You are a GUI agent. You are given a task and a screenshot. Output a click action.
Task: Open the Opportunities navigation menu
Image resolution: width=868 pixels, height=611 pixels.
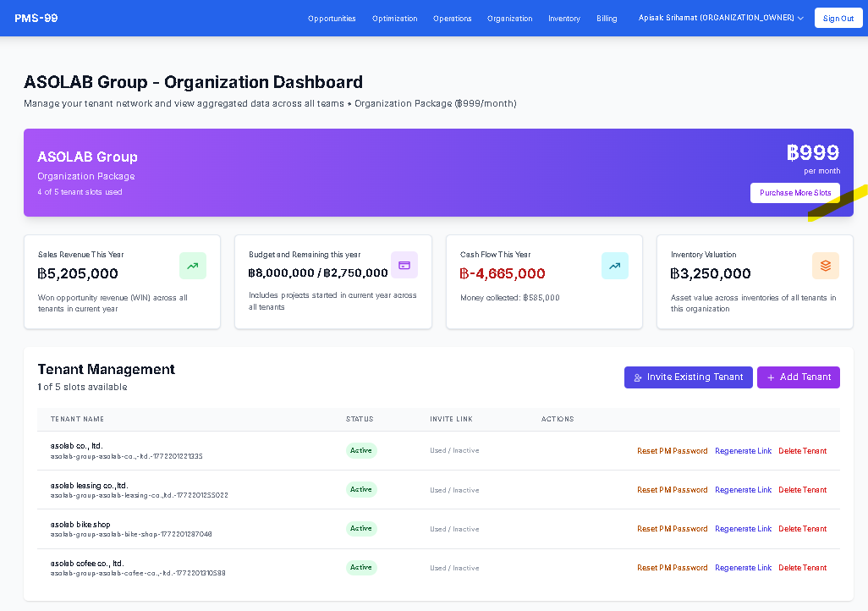332,18
